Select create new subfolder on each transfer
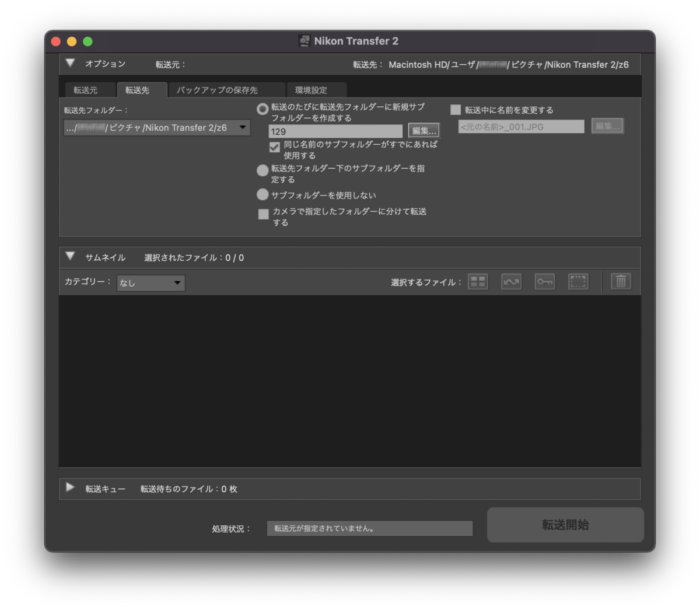This screenshot has height=611, width=700. 262,109
